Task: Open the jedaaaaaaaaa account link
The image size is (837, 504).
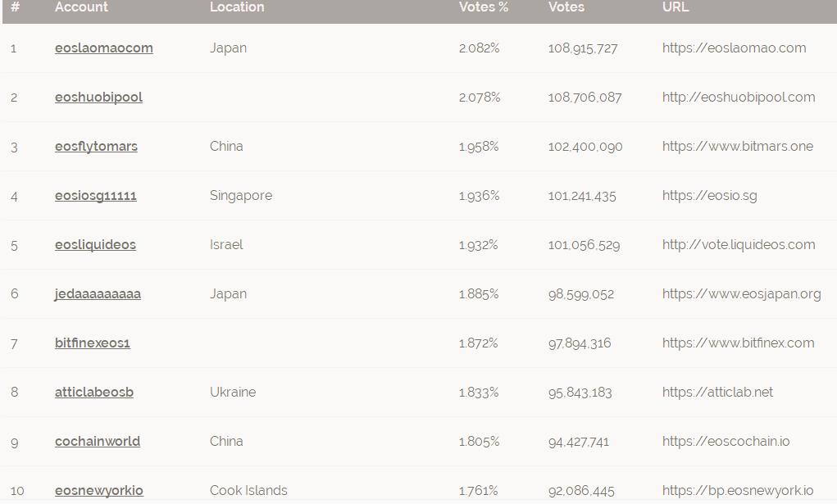Action: tap(98, 293)
